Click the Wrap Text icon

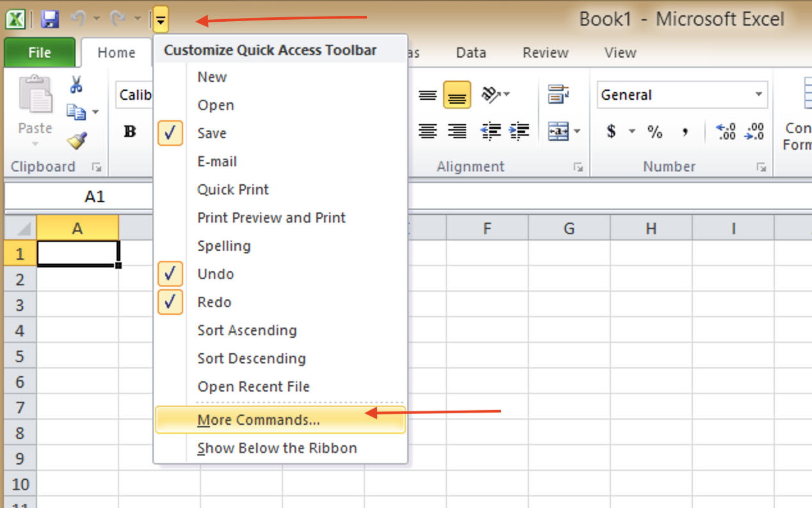(x=559, y=95)
